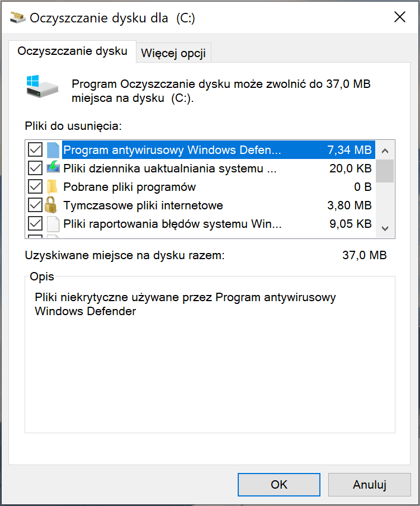
Task: Click the Opis description text about Windows Defender
Action: pyautogui.click(x=185, y=304)
